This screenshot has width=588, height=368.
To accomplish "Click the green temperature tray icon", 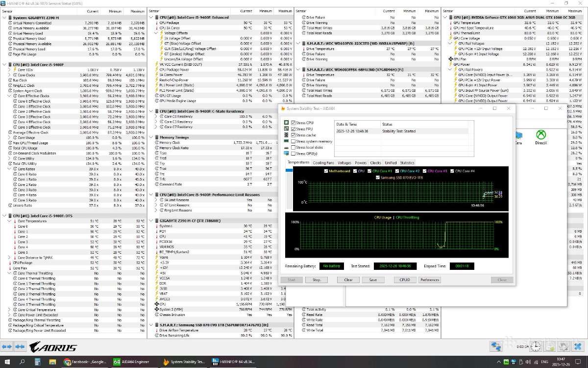I will pyautogui.click(x=507, y=362).
